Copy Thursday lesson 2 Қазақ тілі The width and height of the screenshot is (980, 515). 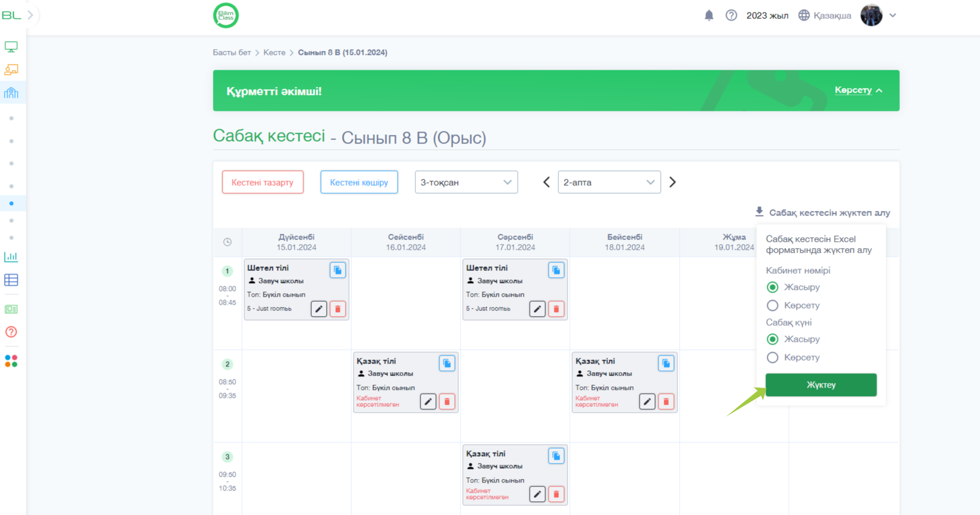pyautogui.click(x=666, y=364)
